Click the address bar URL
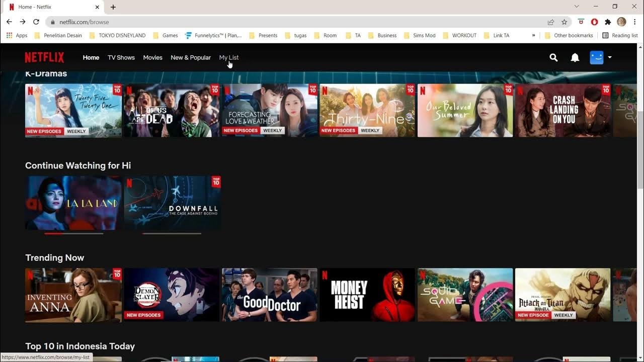Screen dimensions: 644x362 coord(84,22)
